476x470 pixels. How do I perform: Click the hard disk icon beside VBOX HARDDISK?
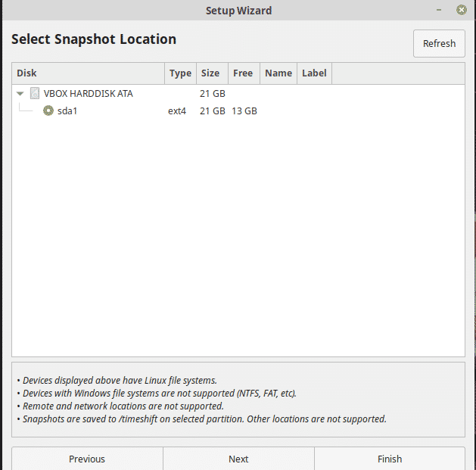click(x=35, y=94)
